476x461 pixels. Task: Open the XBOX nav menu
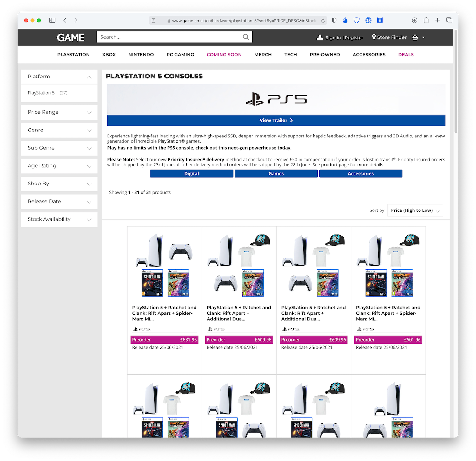click(x=109, y=55)
